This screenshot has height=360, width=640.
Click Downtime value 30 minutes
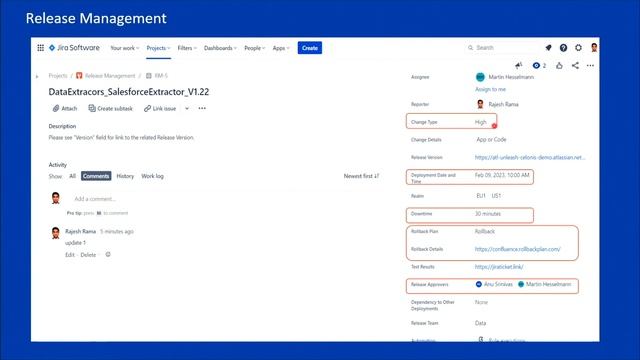coord(487,214)
